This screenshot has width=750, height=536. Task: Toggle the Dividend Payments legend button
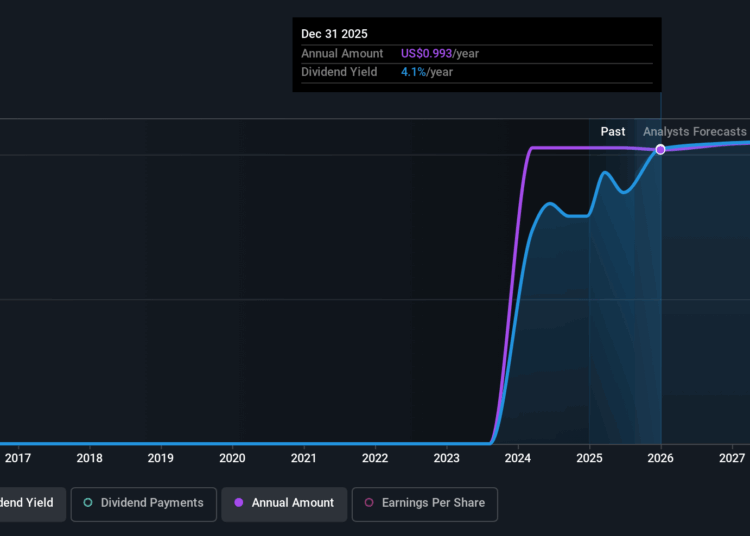[x=143, y=504]
